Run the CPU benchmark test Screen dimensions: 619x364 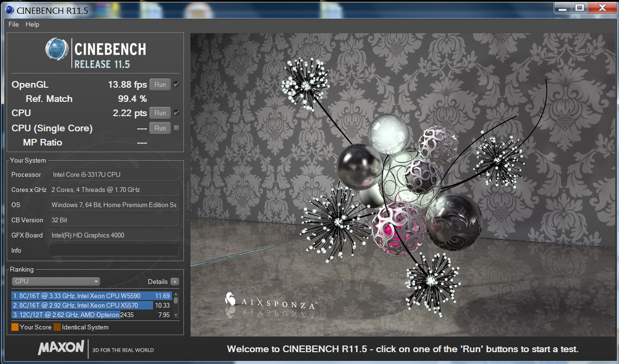point(160,113)
